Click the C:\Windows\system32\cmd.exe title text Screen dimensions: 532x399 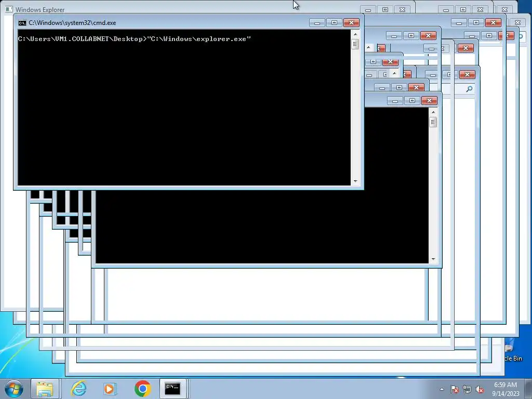click(x=72, y=23)
